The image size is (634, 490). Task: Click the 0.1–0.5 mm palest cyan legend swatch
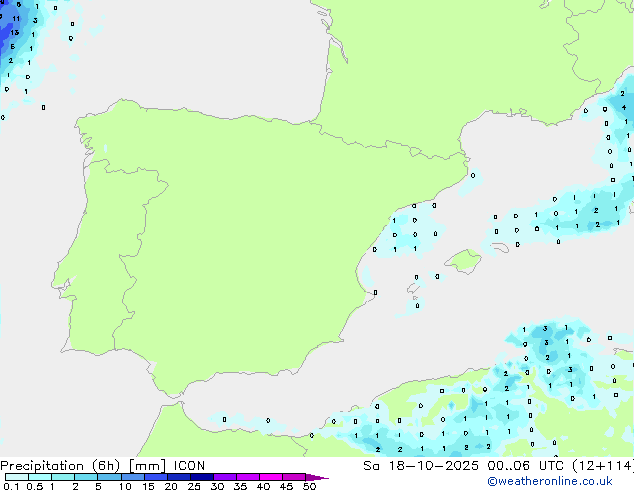click(x=17, y=477)
